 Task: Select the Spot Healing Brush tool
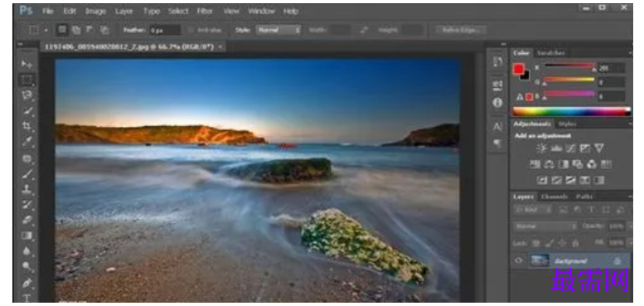[x=27, y=158]
